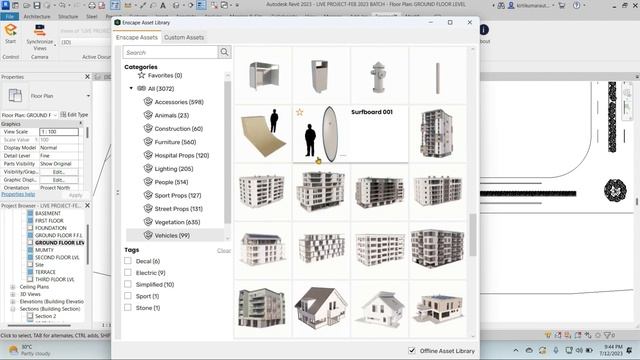Open the Steel ribbon tab

(x=91, y=16)
